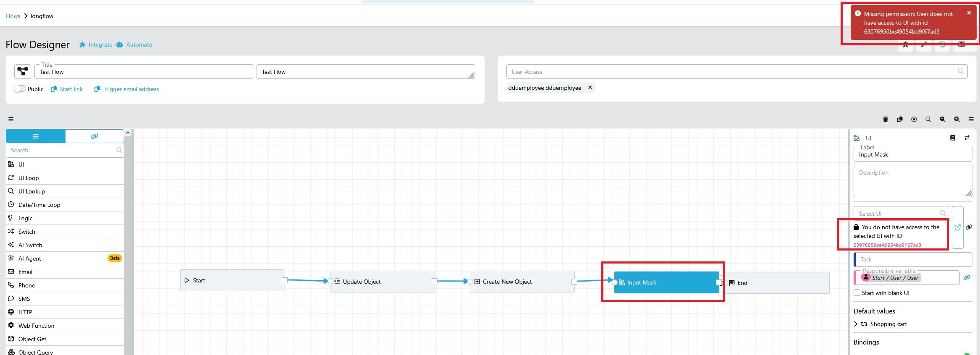The width and height of the screenshot is (980, 355).
Task: Select the AI Agent Beta node type
Action: 65,258
